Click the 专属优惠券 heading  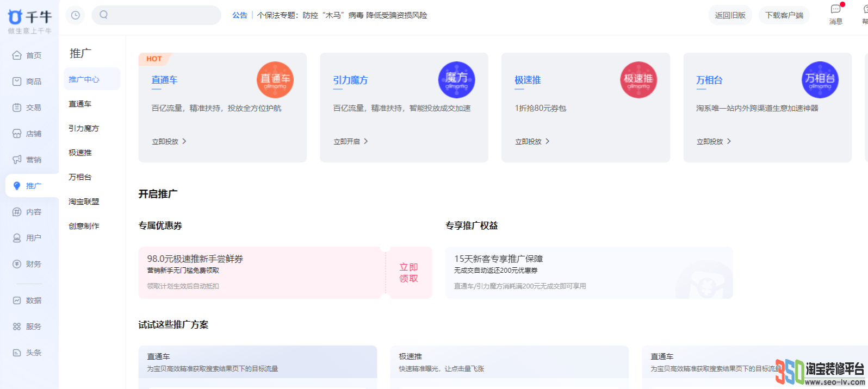click(x=160, y=225)
